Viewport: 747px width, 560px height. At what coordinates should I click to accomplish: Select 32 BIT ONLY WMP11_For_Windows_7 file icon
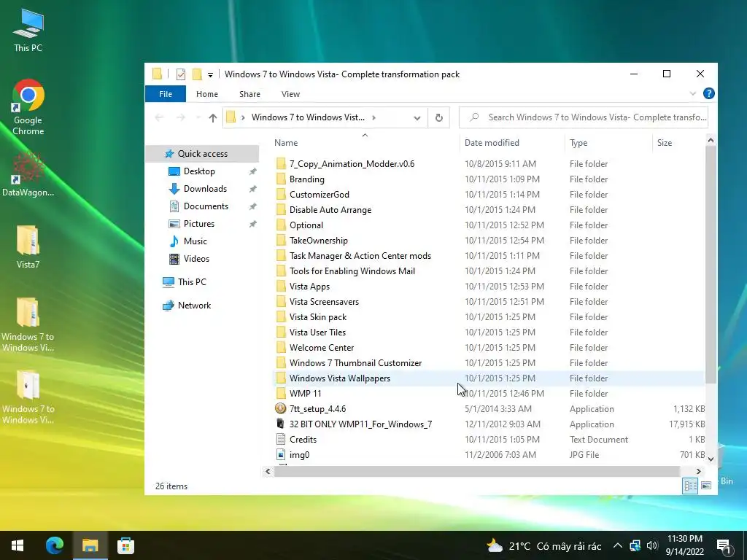point(281,424)
